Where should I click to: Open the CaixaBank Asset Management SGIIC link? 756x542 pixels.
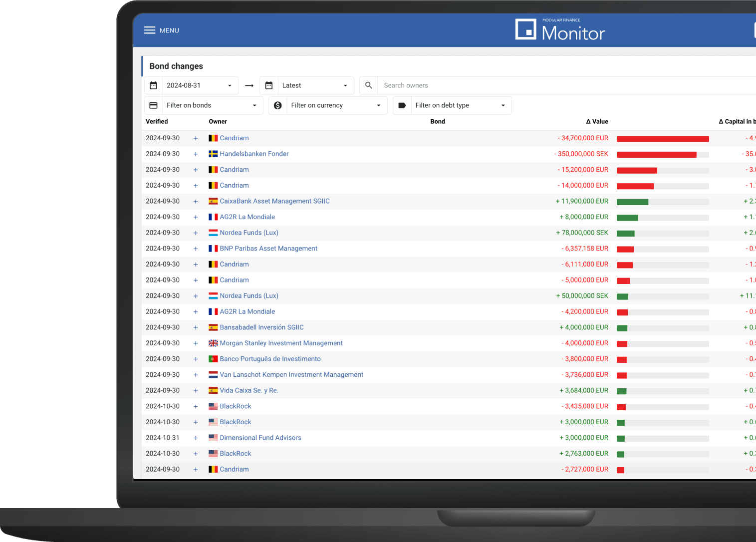[x=274, y=201]
